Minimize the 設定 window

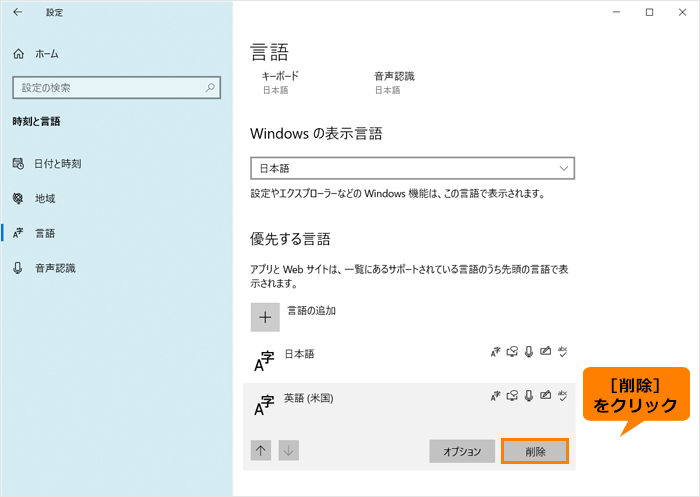click(617, 12)
